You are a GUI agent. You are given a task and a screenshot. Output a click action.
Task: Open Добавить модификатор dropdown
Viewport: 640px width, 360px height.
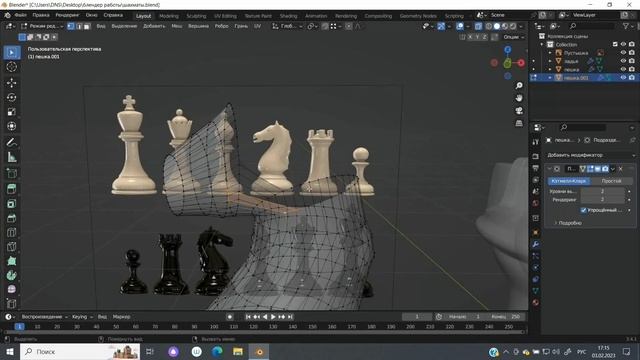pyautogui.click(x=590, y=155)
